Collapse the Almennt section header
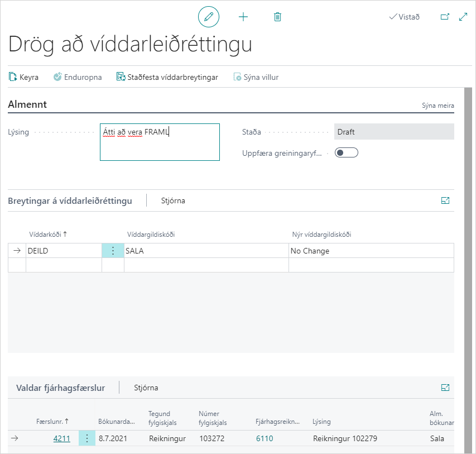 (27, 104)
